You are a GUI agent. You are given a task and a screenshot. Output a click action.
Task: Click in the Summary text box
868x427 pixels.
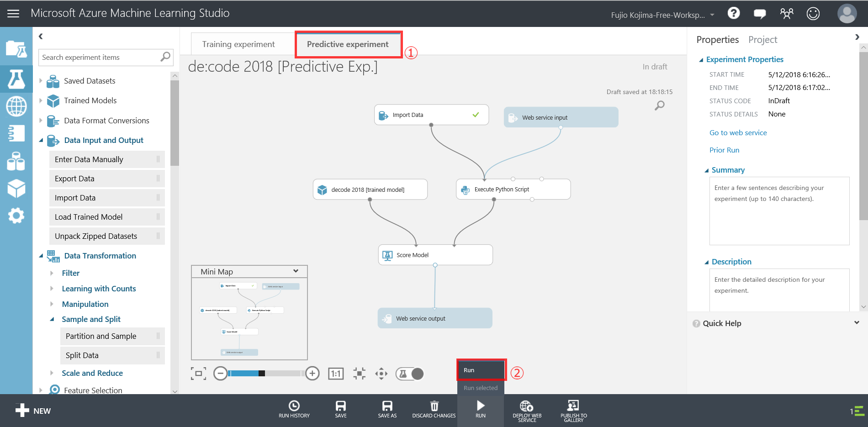779,211
